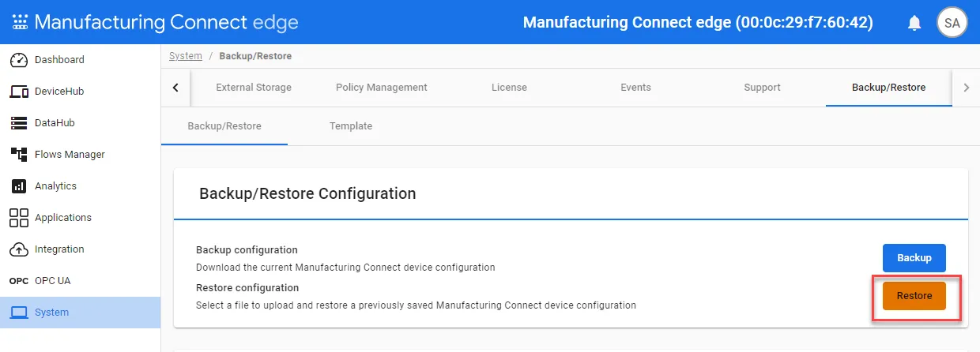The image size is (980, 352).
Task: Open the Analytics chart icon
Action: pyautogui.click(x=19, y=186)
